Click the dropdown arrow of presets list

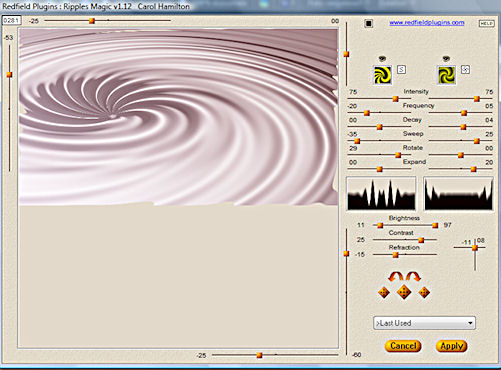[x=470, y=323]
